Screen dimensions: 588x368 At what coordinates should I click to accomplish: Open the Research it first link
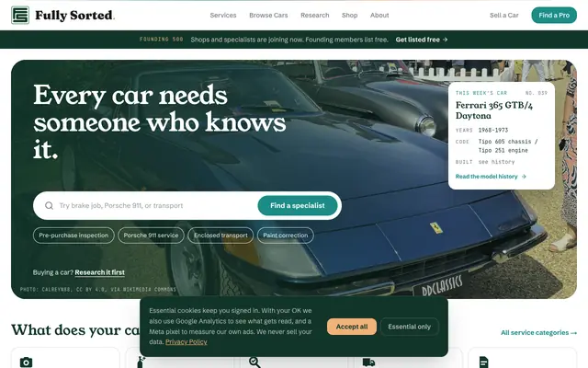point(100,272)
